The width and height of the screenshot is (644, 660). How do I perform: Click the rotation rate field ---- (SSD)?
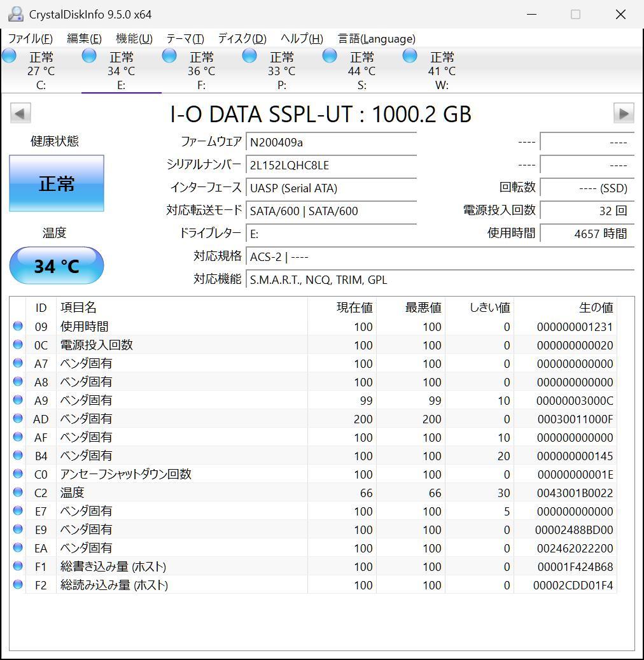click(x=587, y=188)
